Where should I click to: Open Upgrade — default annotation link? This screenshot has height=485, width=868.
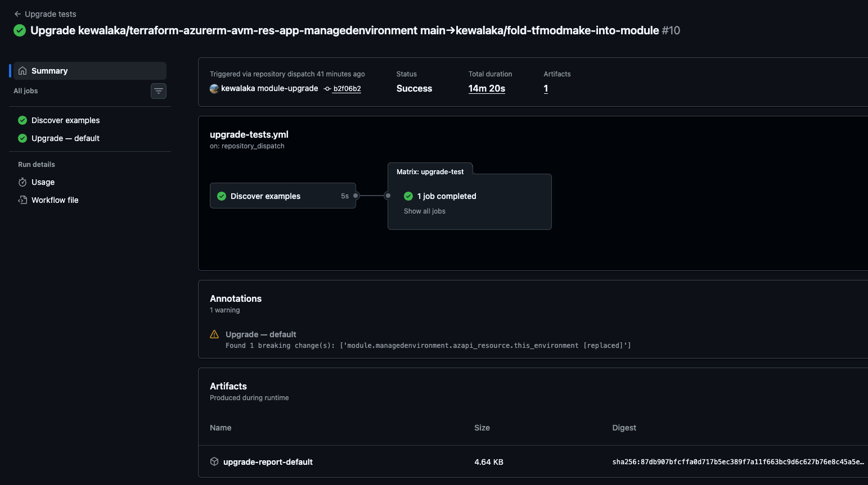pos(261,334)
